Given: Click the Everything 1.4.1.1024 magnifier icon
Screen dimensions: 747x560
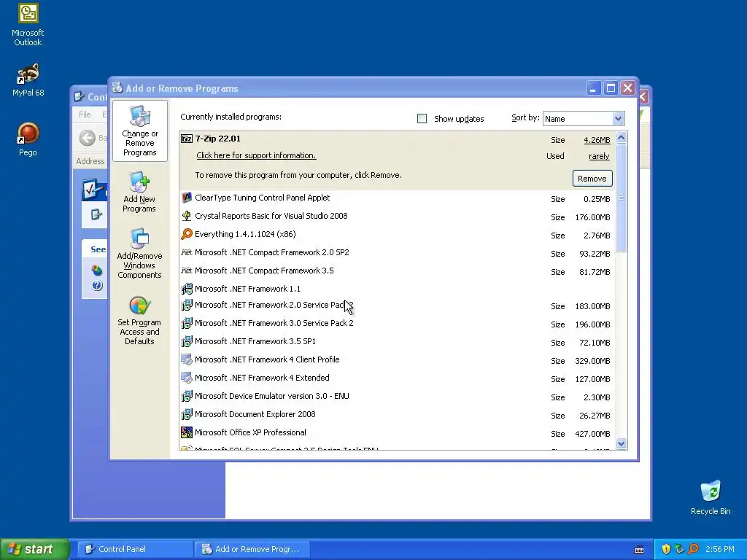Looking at the screenshot, I should tap(187, 234).
